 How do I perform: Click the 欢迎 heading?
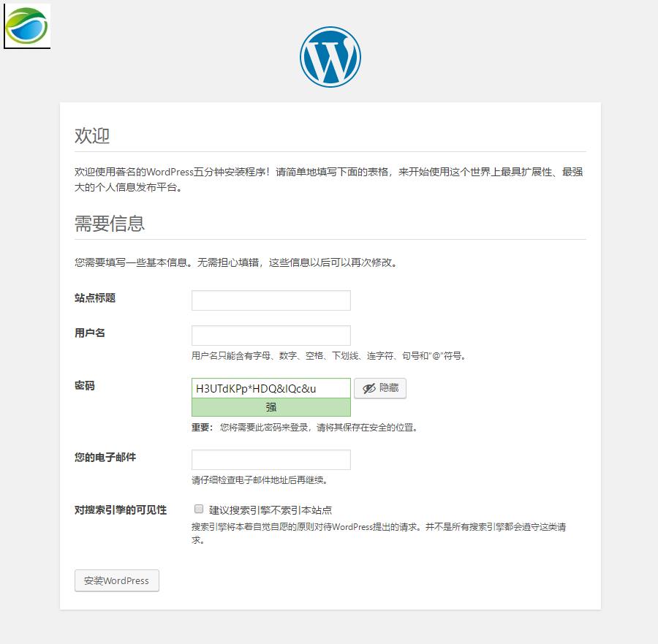pyautogui.click(x=92, y=136)
